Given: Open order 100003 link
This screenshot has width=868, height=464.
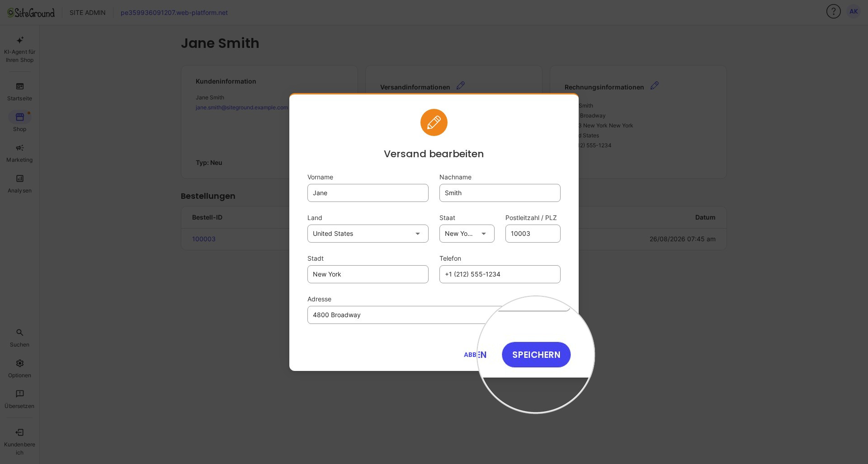Looking at the screenshot, I should [x=204, y=239].
